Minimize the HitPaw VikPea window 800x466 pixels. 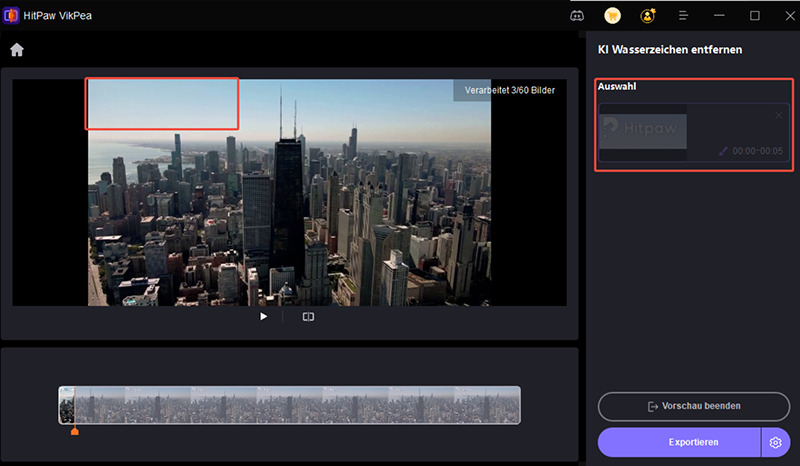719,16
